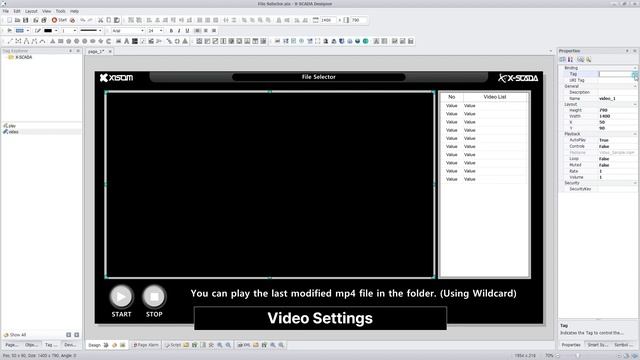Click the Categorized view icon in Properties

(x=562, y=60)
